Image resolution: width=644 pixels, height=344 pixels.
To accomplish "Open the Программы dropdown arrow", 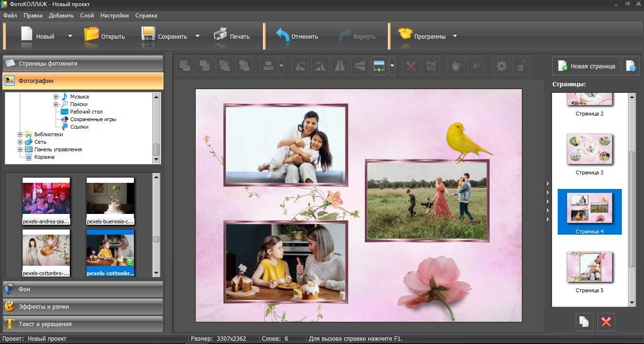I will [455, 36].
